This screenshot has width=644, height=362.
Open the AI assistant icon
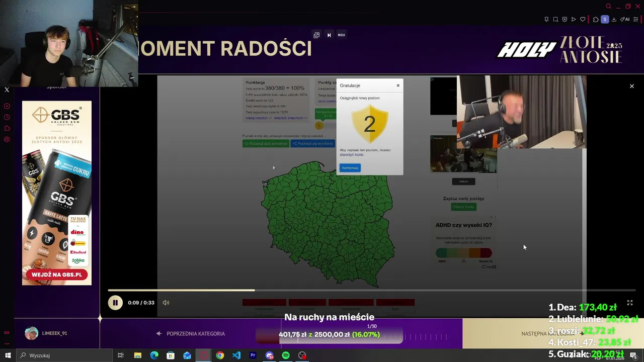pos(625,19)
